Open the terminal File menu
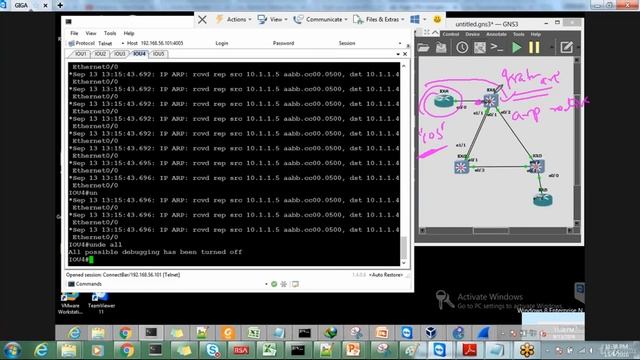The width and height of the screenshot is (640, 360). (74, 33)
